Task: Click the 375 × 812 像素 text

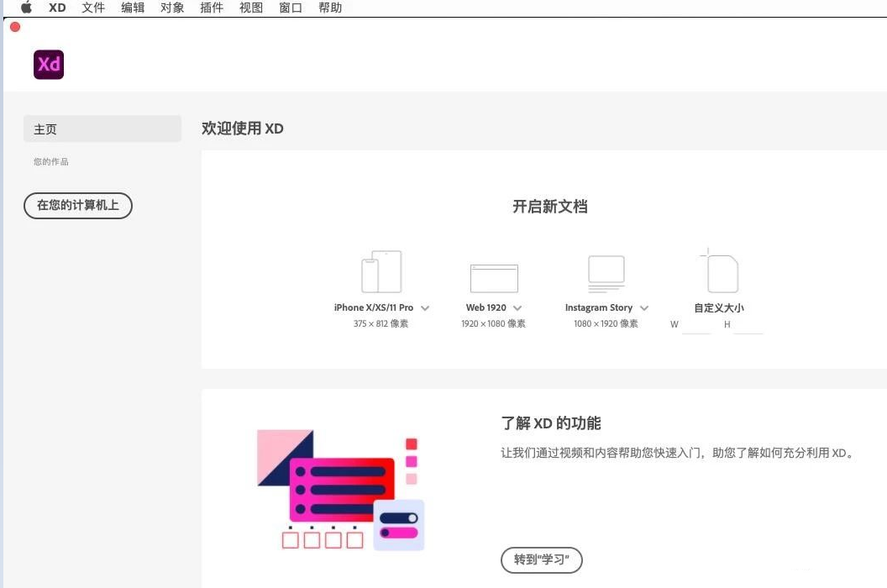Action: 381,323
